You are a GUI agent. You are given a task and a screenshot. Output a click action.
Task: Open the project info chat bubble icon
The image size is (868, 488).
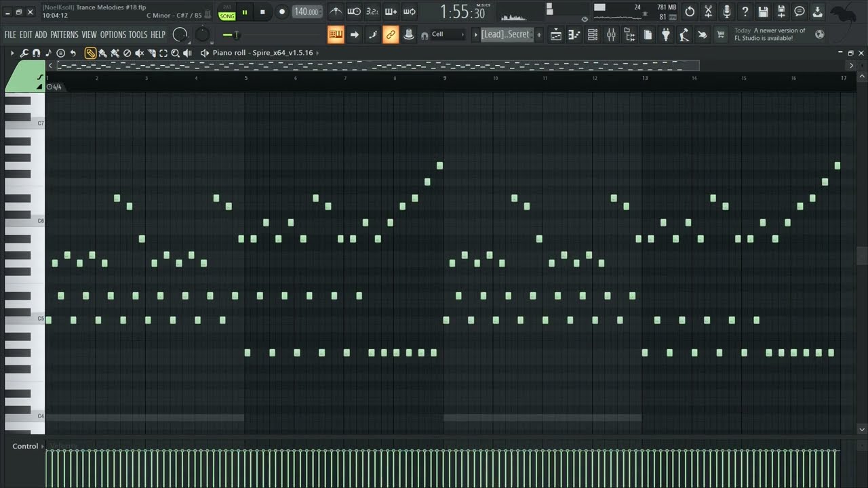(x=800, y=12)
